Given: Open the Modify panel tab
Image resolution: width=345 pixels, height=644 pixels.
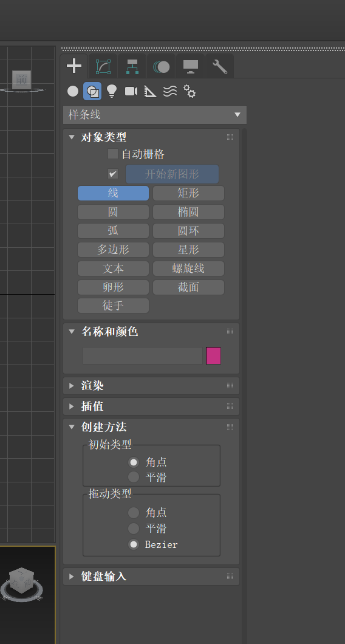Looking at the screenshot, I should pos(103,66).
